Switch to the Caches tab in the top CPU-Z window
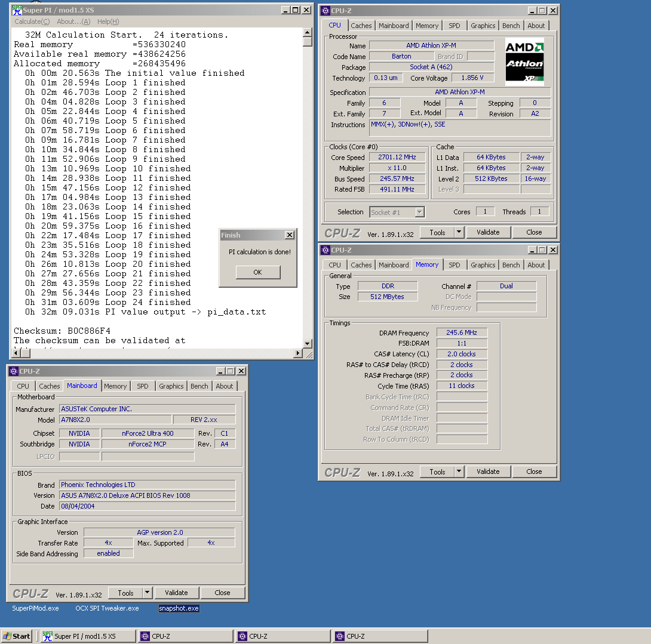 click(361, 26)
